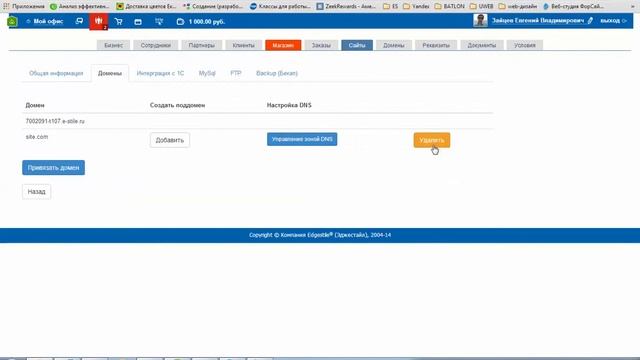
Task: Expand the bookmarks bar overflow chevron
Action: click(x=633, y=6)
